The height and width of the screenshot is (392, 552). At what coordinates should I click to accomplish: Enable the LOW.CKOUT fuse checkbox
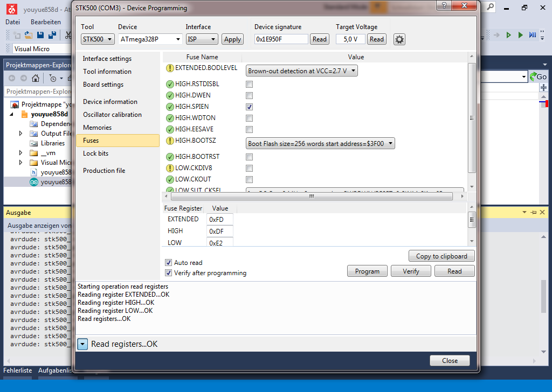point(249,179)
